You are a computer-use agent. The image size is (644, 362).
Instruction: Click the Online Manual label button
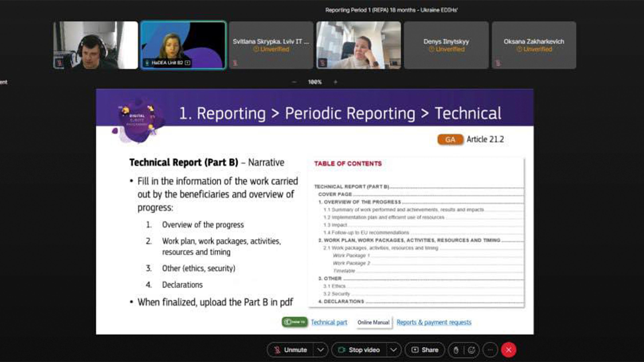(x=373, y=322)
